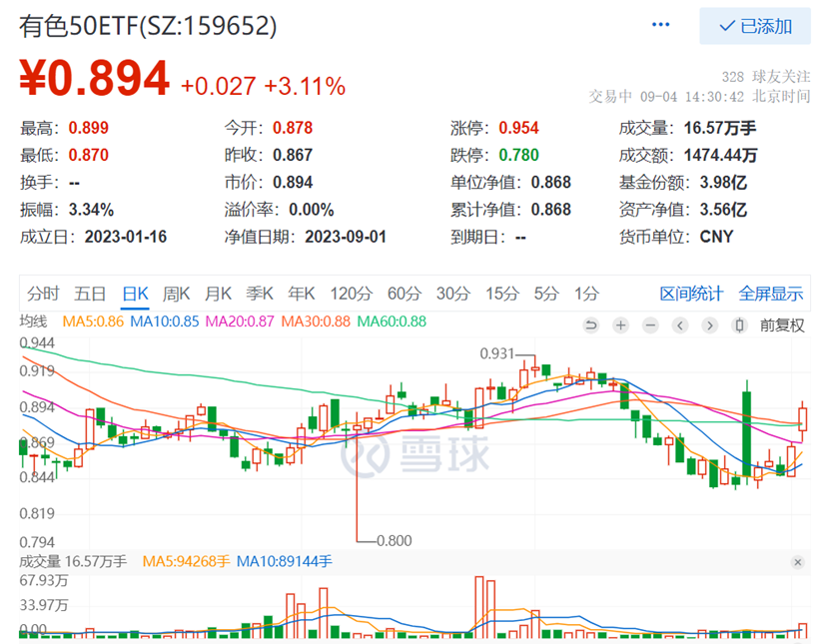
Task: Zoom out the chart with the minus icon
Action: [x=650, y=324]
